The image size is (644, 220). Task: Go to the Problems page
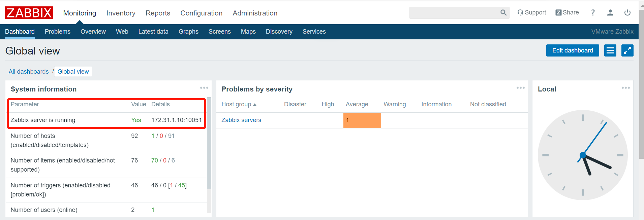(x=58, y=32)
